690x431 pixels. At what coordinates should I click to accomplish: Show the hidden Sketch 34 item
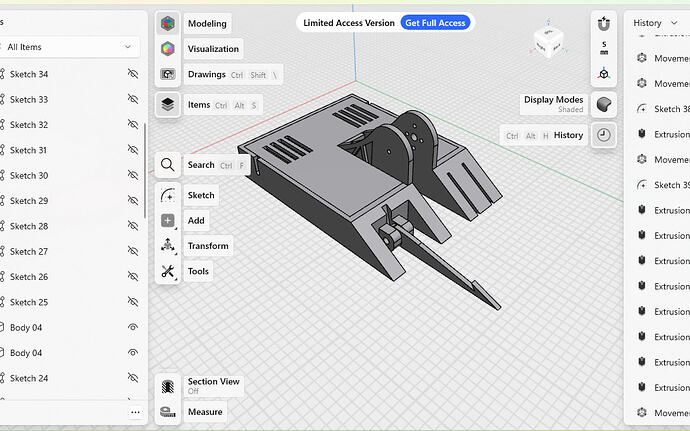132,74
